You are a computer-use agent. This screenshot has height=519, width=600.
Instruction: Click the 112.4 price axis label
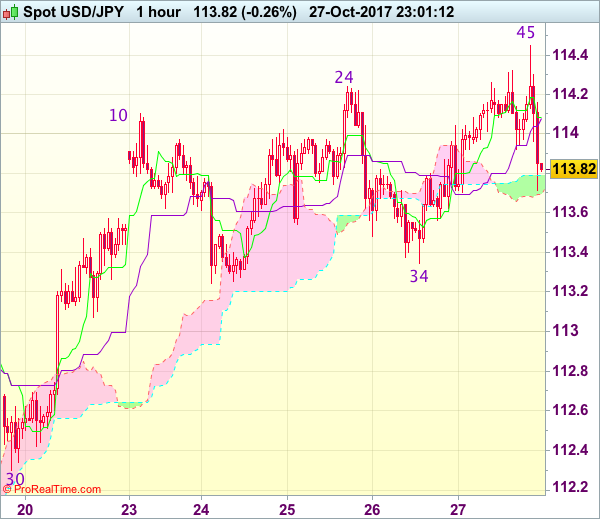570,450
